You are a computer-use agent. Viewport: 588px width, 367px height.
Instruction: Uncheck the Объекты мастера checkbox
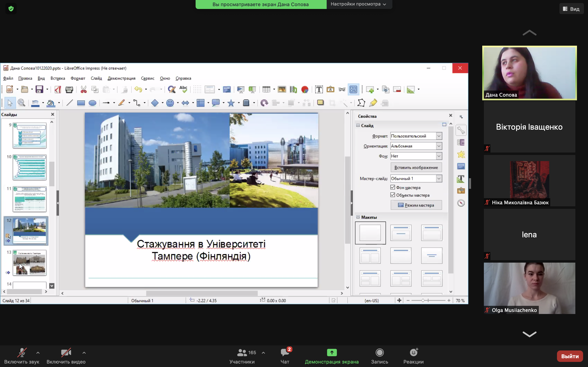tap(393, 195)
